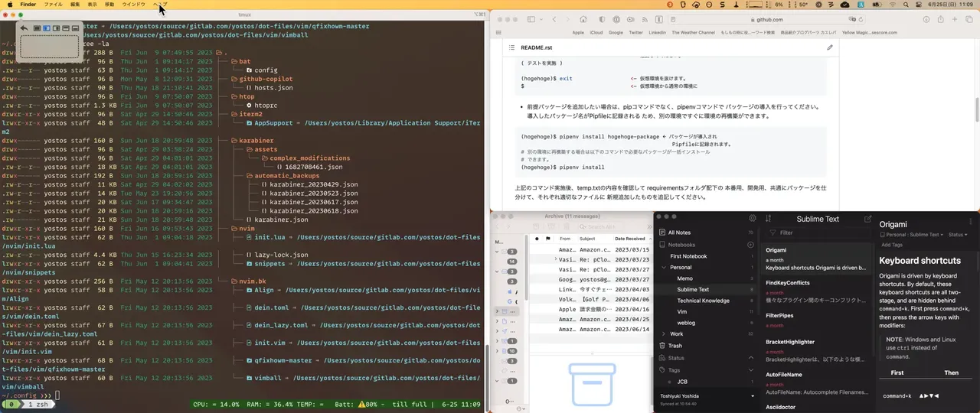
Task: Open the README outline list icon
Action: pyautogui.click(x=512, y=47)
